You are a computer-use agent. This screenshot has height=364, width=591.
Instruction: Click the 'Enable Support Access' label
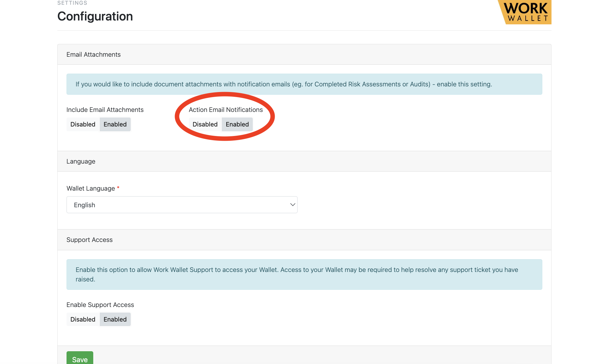[100, 305]
